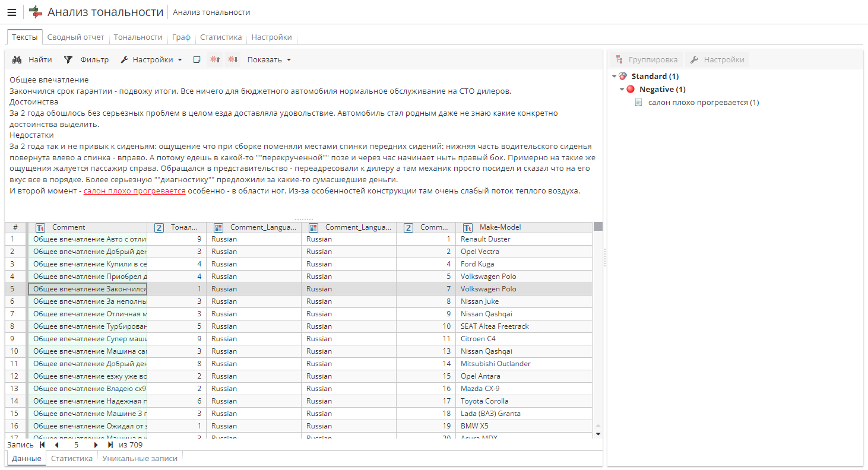Viewport: 868px width, 470px height.
Task: Click the Настройки button in right panel
Action: tap(717, 60)
